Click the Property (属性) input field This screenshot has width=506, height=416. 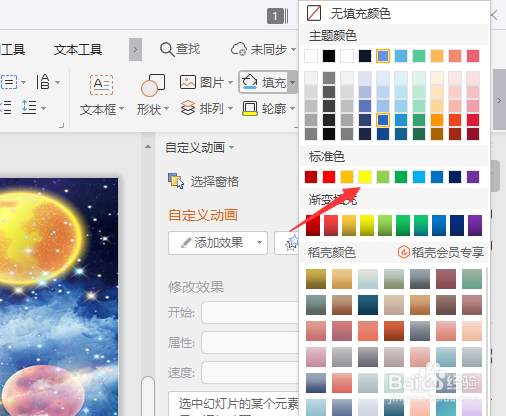click(250, 342)
